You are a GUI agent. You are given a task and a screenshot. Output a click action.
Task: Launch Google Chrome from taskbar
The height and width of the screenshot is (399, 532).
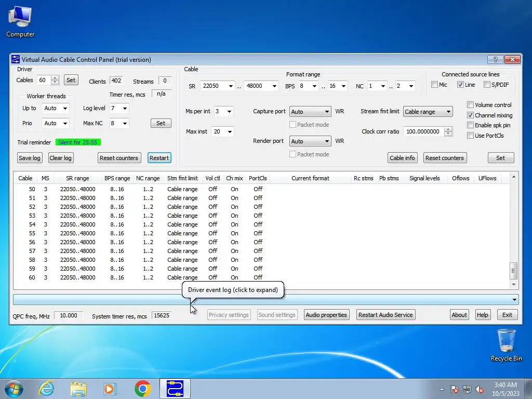pos(142,389)
